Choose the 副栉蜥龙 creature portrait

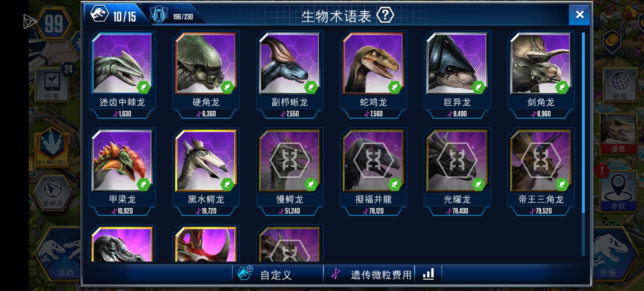[x=290, y=63]
